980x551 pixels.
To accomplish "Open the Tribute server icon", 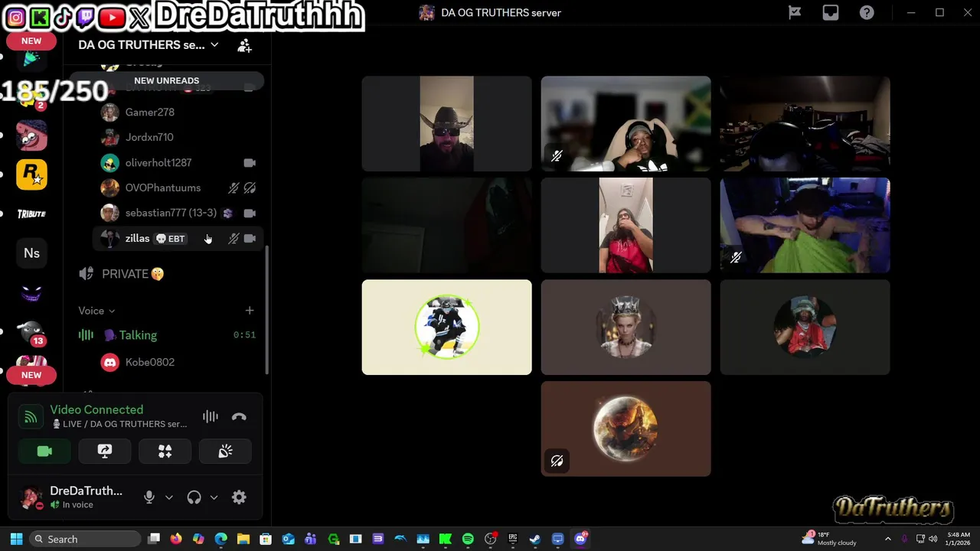I will (x=31, y=214).
